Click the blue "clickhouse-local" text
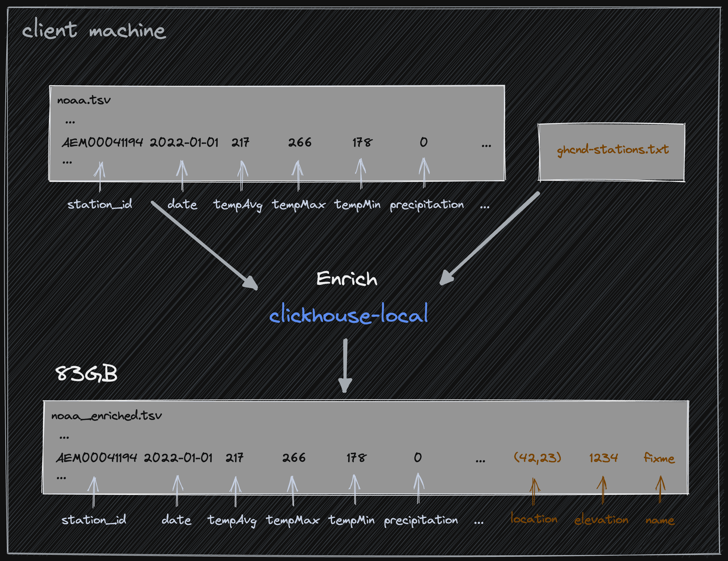This screenshot has height=561, width=728. 349,314
